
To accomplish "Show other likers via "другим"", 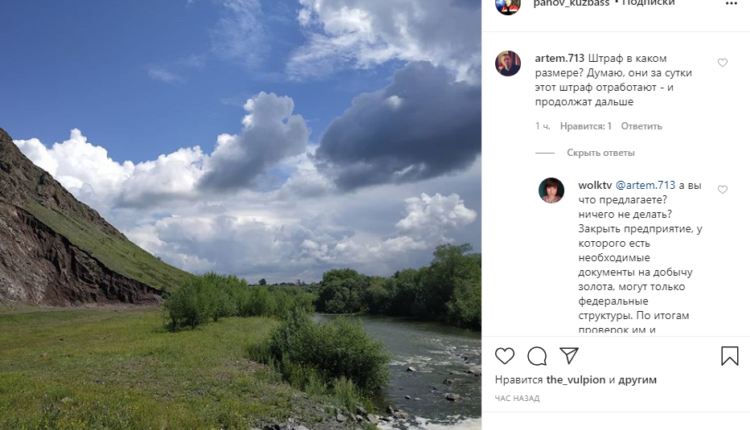I will 638,380.
